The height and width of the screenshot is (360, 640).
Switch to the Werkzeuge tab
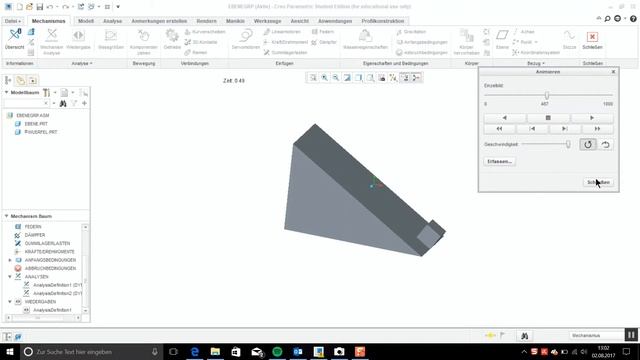point(267,21)
